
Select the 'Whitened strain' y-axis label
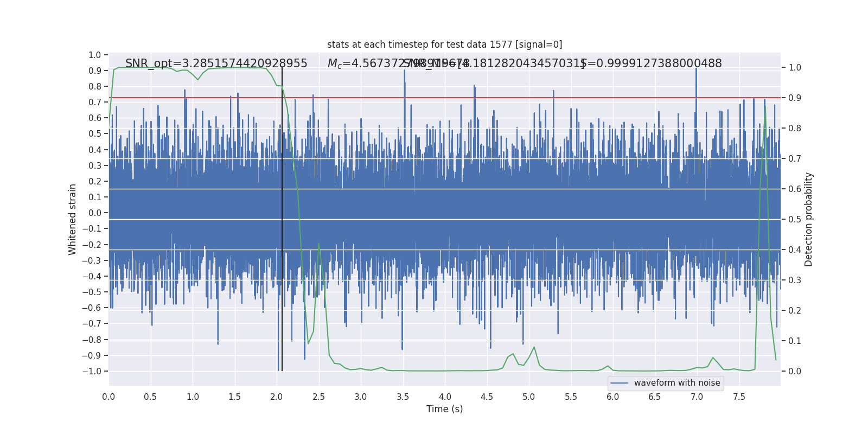tap(73, 220)
